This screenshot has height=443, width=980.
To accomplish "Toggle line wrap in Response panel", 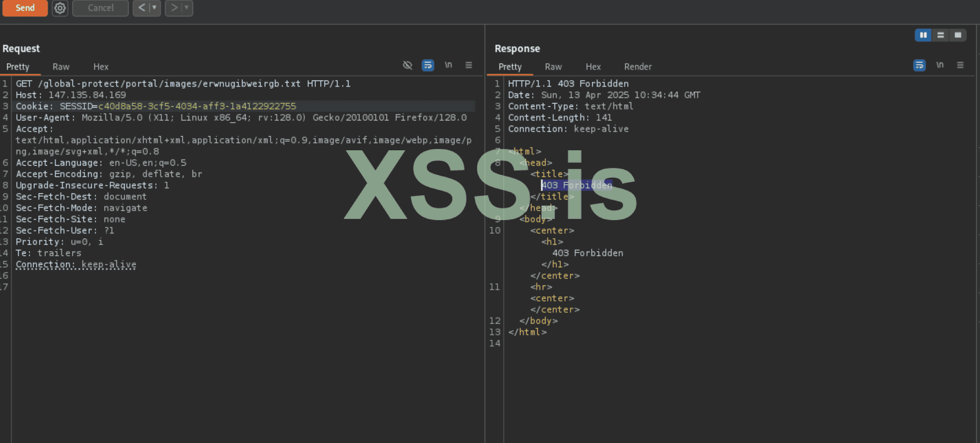I will pos(919,65).
